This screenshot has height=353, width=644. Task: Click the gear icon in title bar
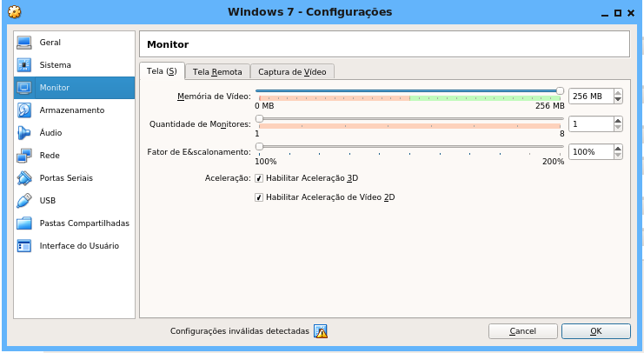click(15, 11)
